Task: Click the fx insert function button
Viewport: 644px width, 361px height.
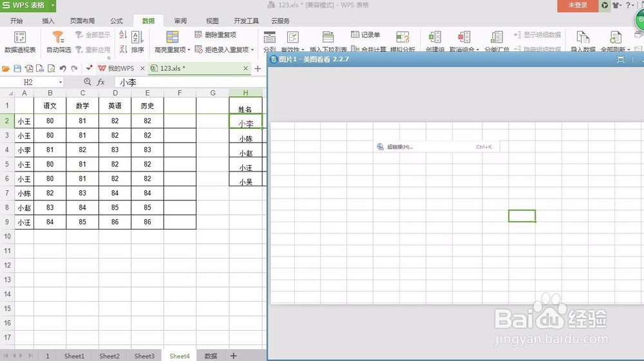Action: pos(101,83)
